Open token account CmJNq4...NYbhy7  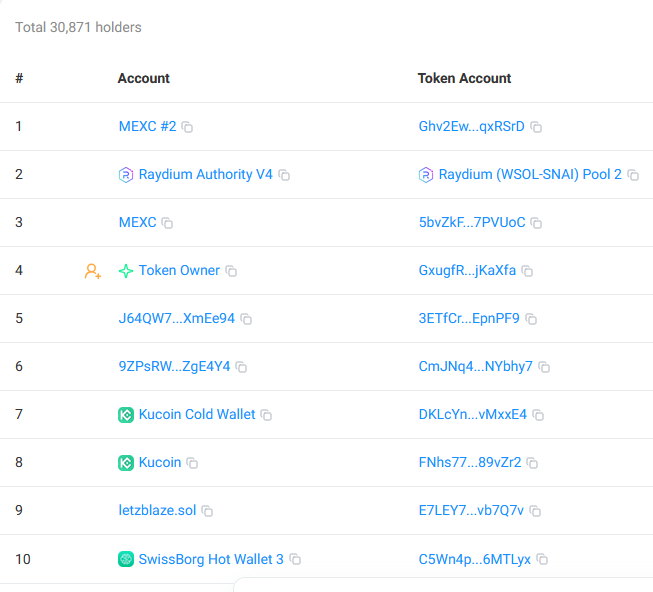476,366
